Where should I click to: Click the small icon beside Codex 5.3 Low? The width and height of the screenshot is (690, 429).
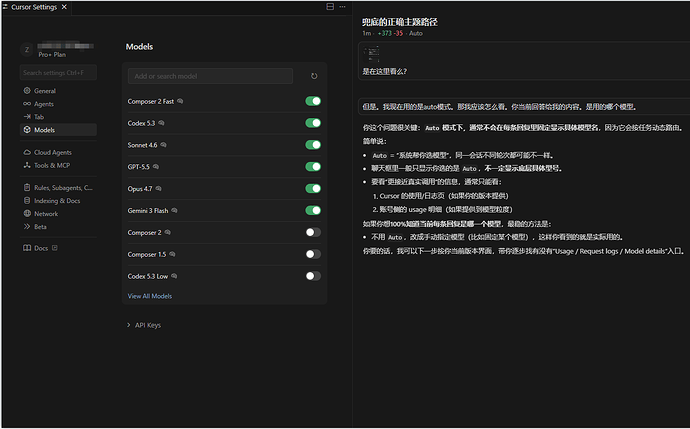(174, 276)
